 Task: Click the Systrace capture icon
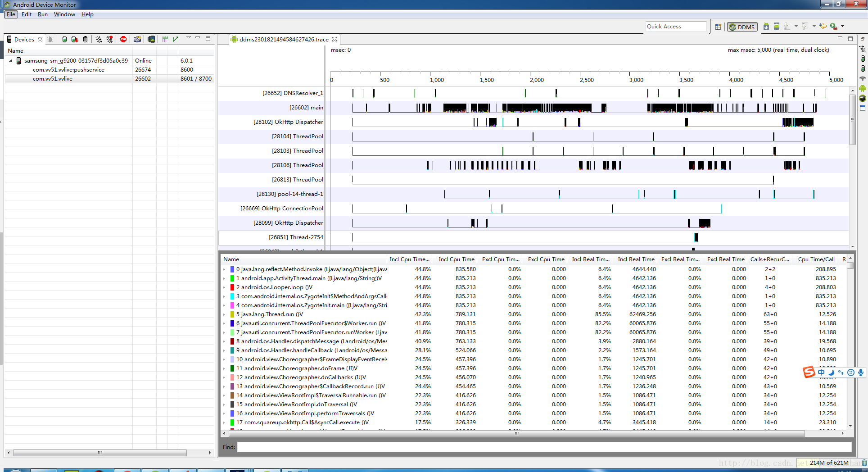coord(165,39)
